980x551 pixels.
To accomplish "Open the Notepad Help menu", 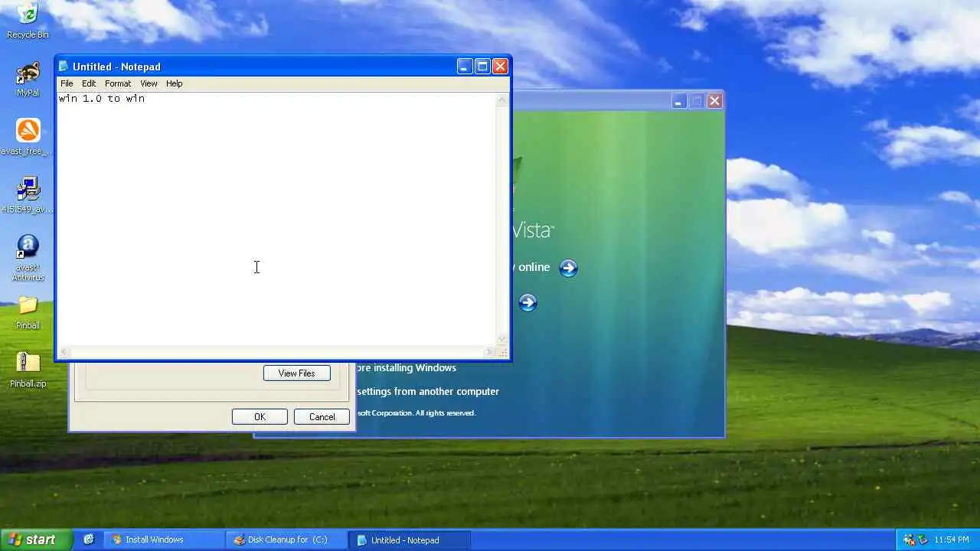I will coord(174,83).
